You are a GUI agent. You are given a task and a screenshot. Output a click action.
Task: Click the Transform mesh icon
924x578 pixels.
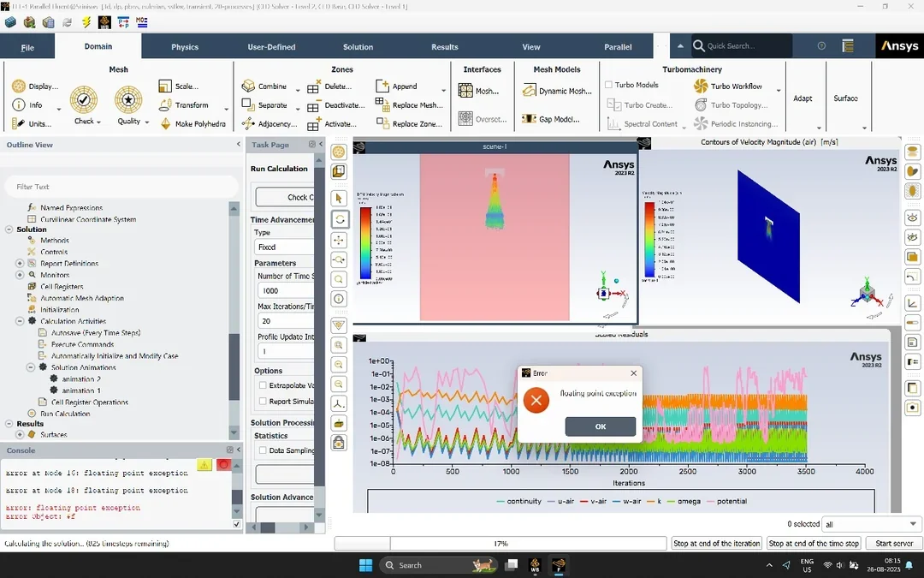165,105
